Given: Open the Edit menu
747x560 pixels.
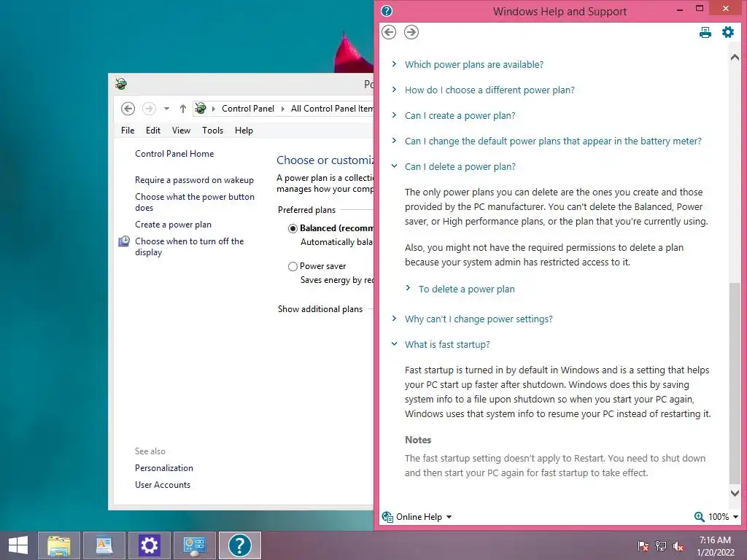Looking at the screenshot, I should point(153,131).
